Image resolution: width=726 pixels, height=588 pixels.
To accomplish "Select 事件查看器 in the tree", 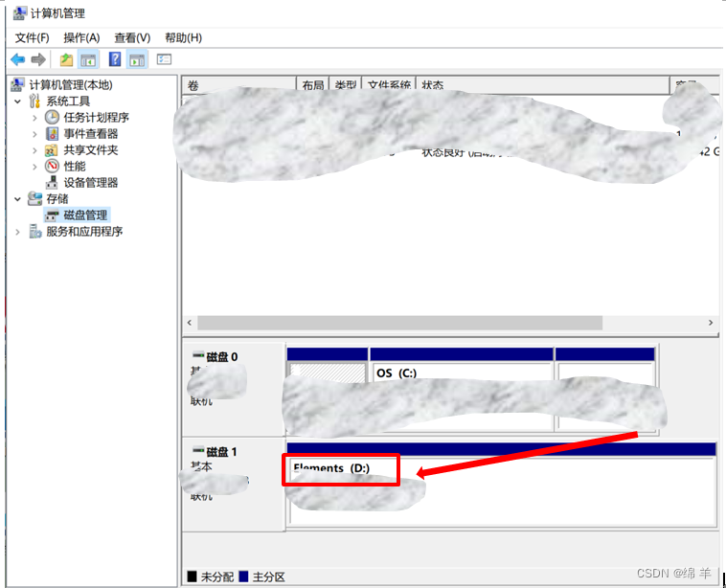I will (91, 133).
